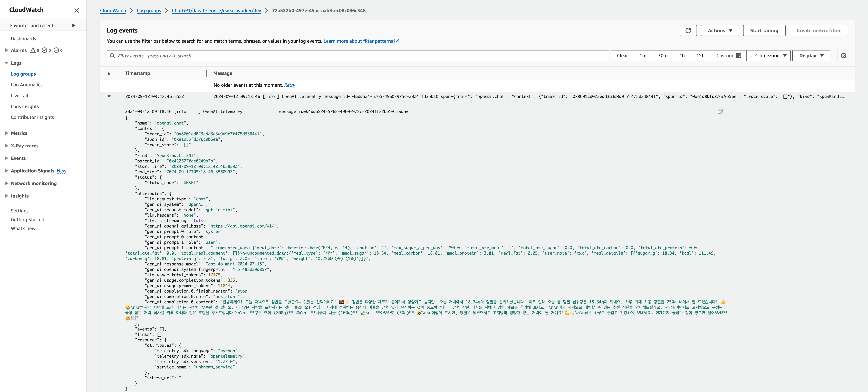Click the Log events heading

coord(122,31)
